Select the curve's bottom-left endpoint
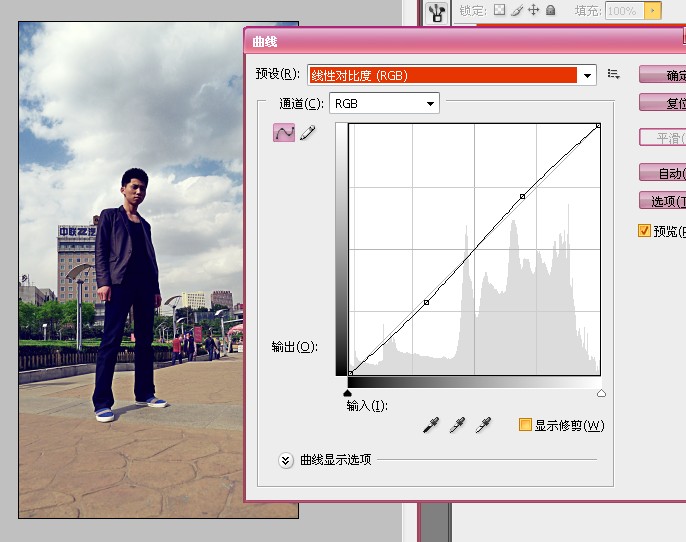The height and width of the screenshot is (542, 686). point(350,373)
